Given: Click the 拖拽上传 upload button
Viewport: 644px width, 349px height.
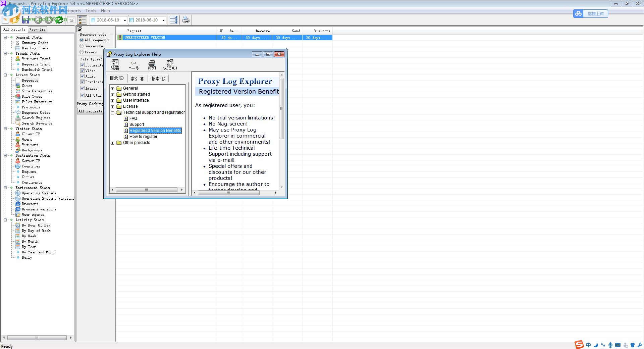Looking at the screenshot, I should pos(595,13).
